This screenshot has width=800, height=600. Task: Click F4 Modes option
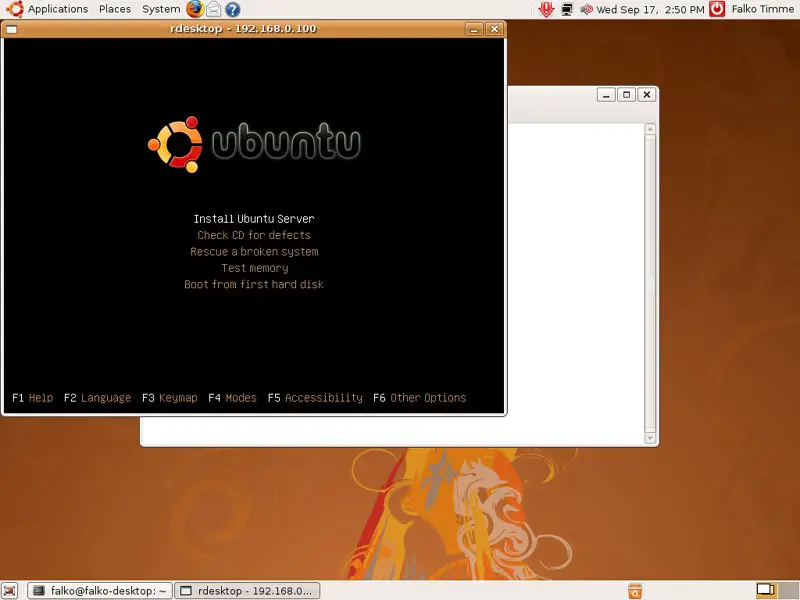pyautogui.click(x=232, y=398)
